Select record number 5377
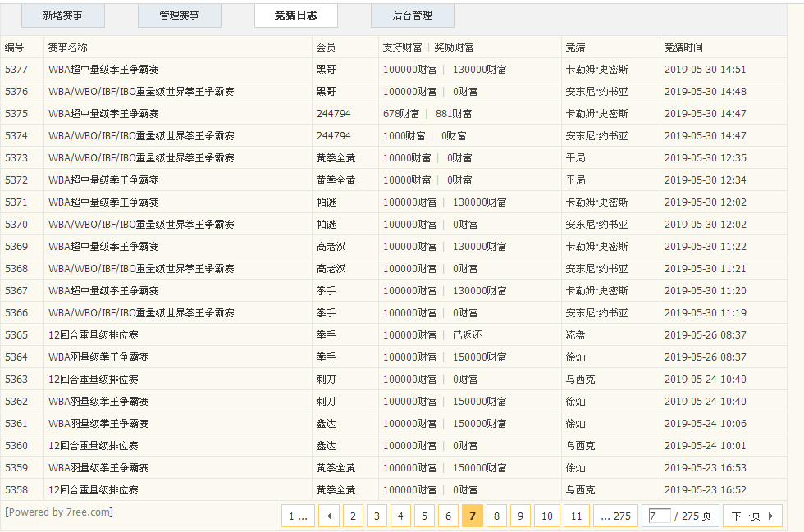Viewport: 804px width, 532px height. (16, 69)
